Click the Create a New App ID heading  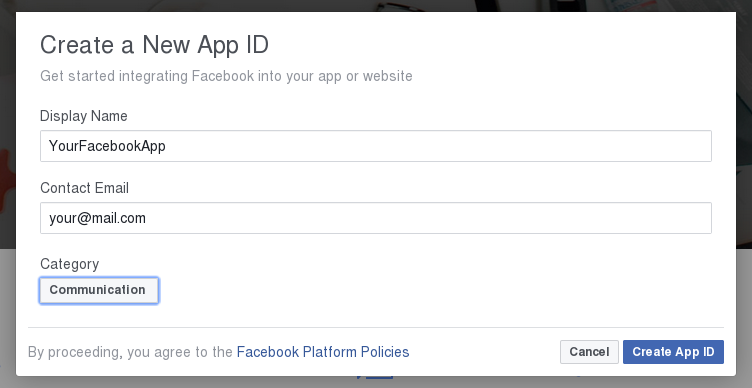154,45
